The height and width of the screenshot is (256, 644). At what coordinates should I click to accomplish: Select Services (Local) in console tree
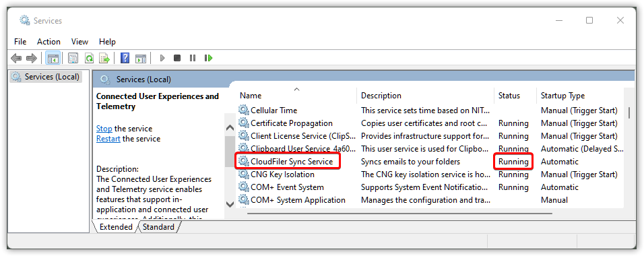point(46,76)
